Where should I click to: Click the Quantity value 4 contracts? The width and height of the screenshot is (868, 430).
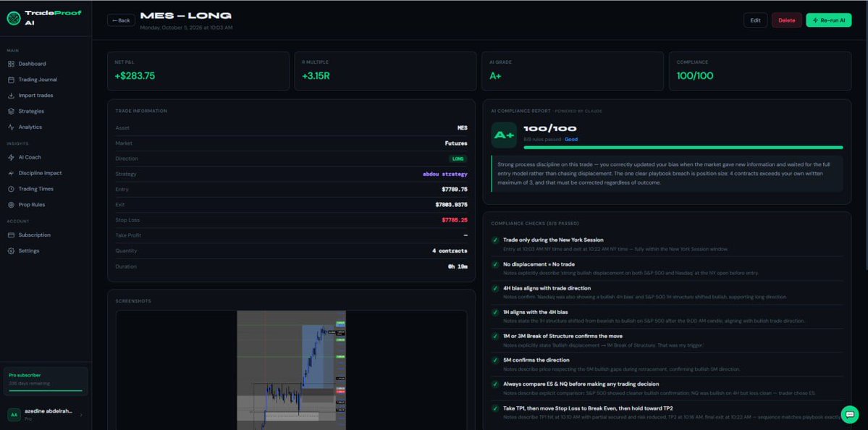450,251
